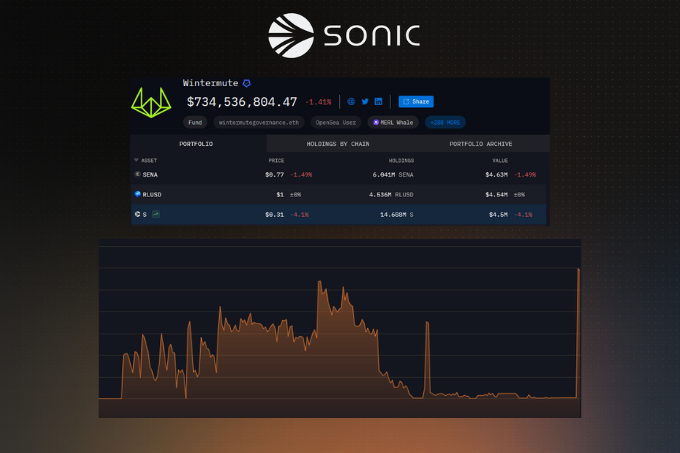Viewport: 680px width, 453px height.
Task: Click the wintermutegovernance.eth tag
Action: [x=259, y=123]
